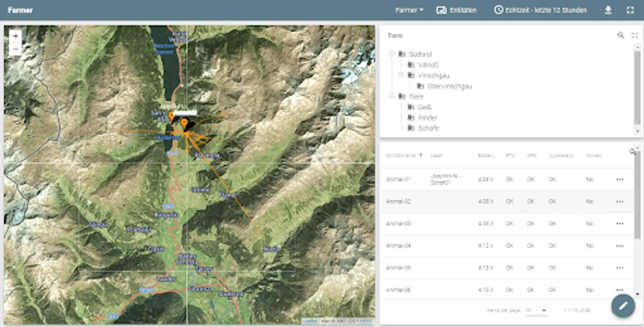Select Villnöß in the hierarchy
Screen dimensions: 644x327
[428, 65]
